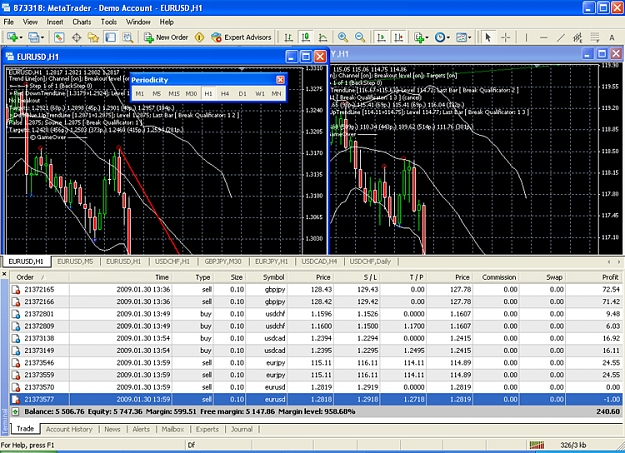
Task: Click the Profiles toolbar icon
Action: [x=34, y=37]
